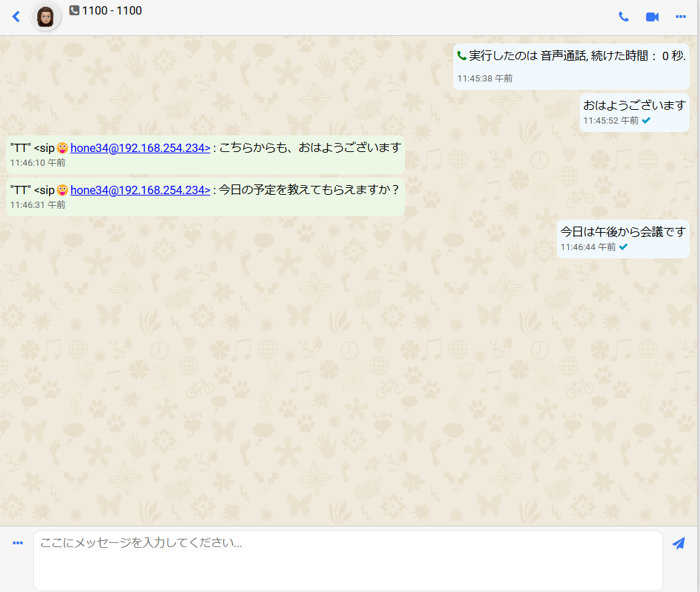Start an audio call with the header phone icon

coord(623,17)
